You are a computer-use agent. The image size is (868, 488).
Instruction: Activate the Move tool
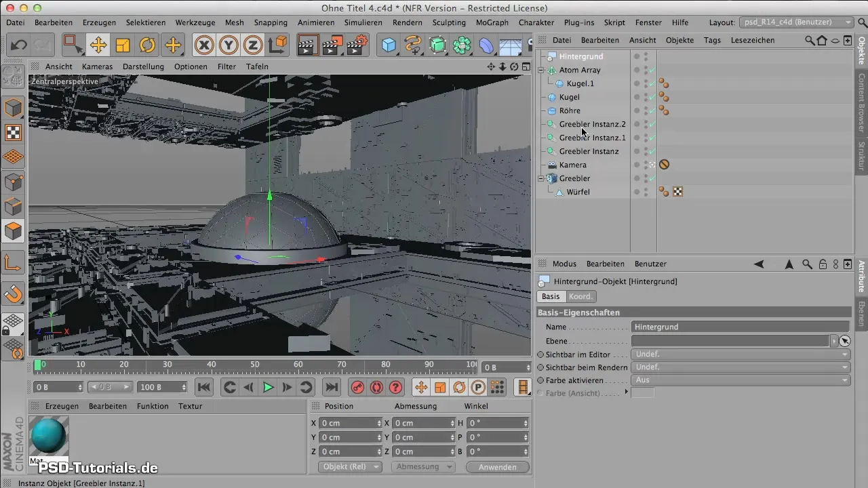[98, 45]
